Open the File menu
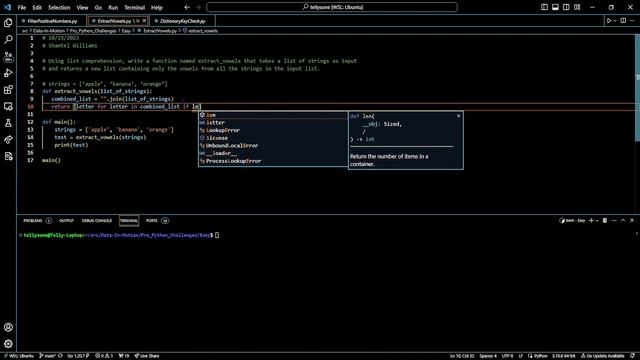This screenshot has width=640, height=360. 22,7
